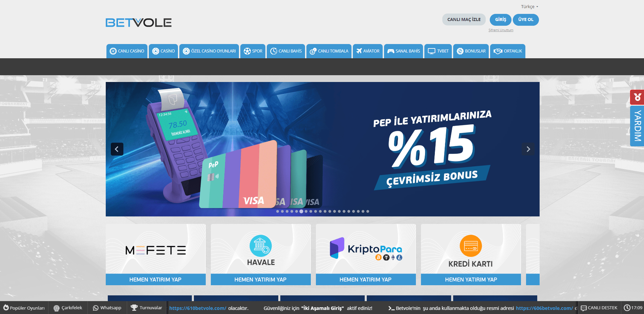The height and width of the screenshot is (314, 644).
Task: Click the Havale bank icon
Action: point(261,246)
